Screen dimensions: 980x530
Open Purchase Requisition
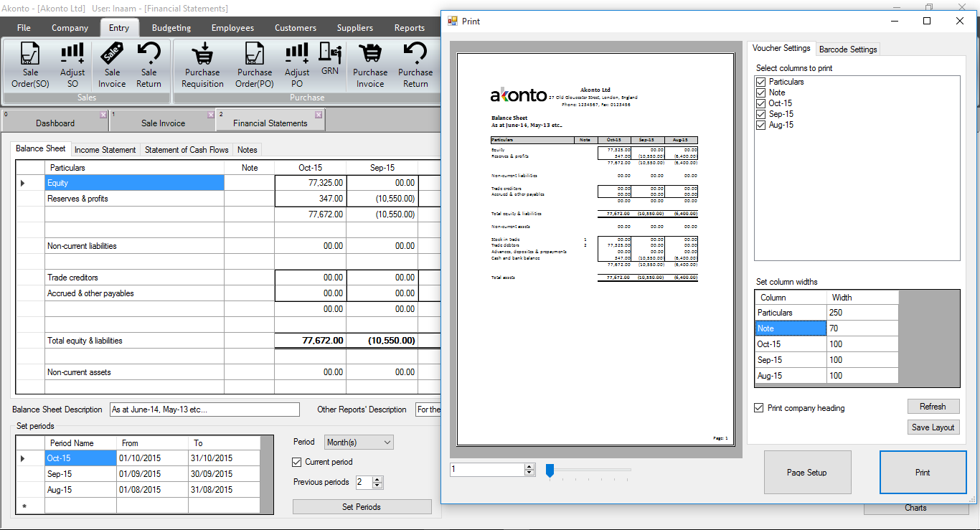pos(202,65)
